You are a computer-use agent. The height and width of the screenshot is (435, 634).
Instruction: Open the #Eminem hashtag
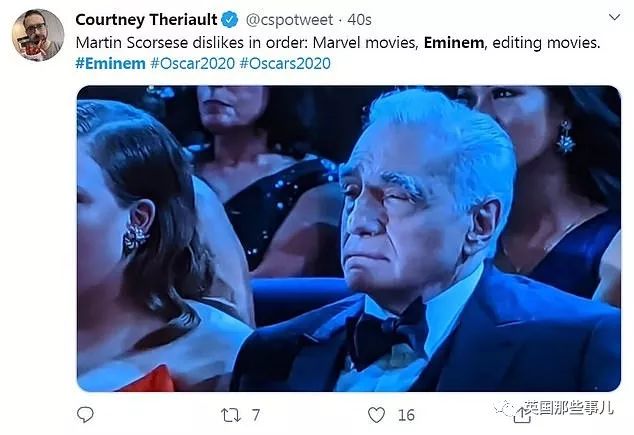[110, 64]
